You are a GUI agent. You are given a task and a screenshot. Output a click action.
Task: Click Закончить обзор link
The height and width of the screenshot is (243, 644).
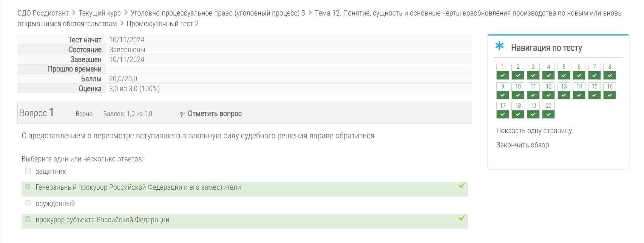click(x=523, y=145)
